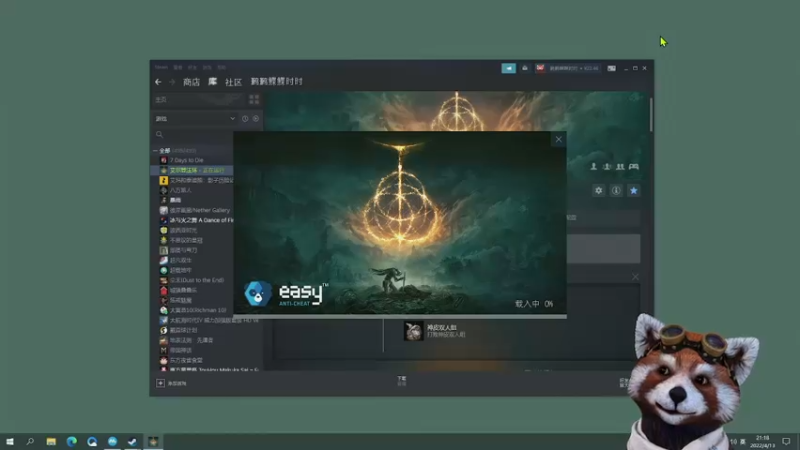Go back with the Steam left arrow
This screenshot has height=450, width=800.
point(158,82)
